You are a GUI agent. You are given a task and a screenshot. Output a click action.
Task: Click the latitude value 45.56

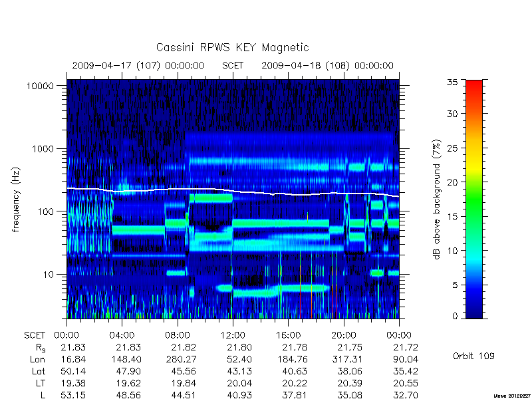tap(184, 372)
